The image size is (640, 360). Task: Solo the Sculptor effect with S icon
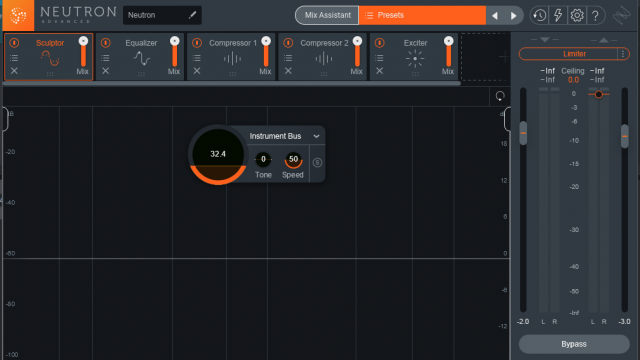(317, 163)
